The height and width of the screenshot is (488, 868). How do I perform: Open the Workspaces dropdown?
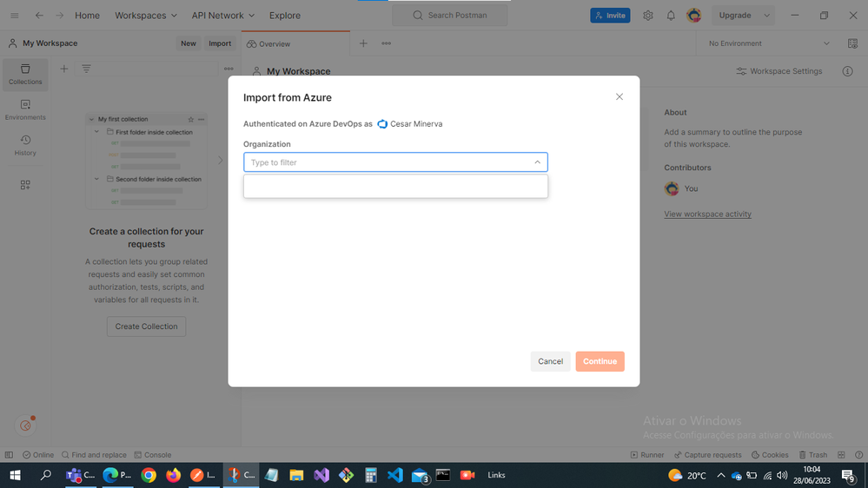[x=146, y=16]
